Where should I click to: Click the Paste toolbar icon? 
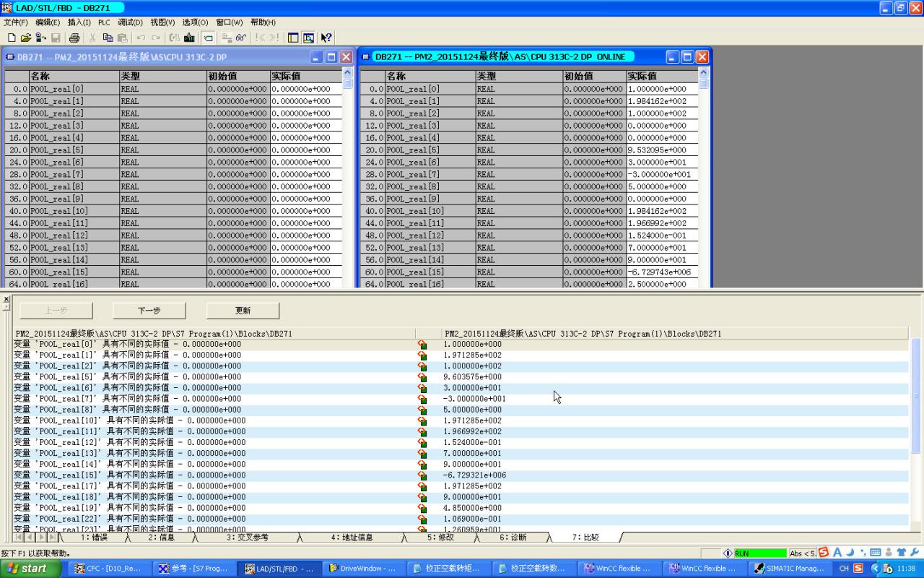click(x=122, y=38)
